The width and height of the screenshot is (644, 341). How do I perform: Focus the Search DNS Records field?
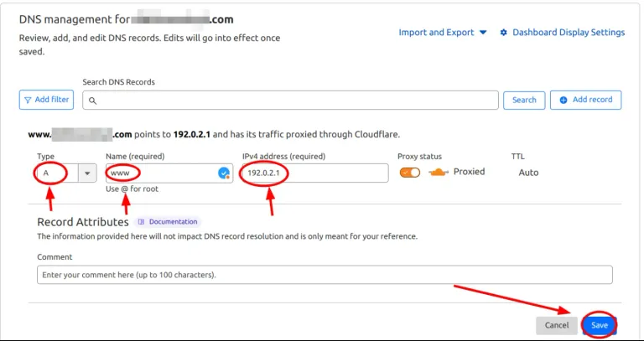click(293, 101)
